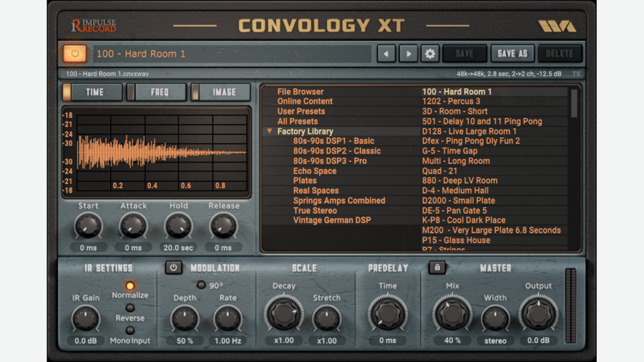
Task: Open the settings gear menu
Action: pyautogui.click(x=430, y=53)
